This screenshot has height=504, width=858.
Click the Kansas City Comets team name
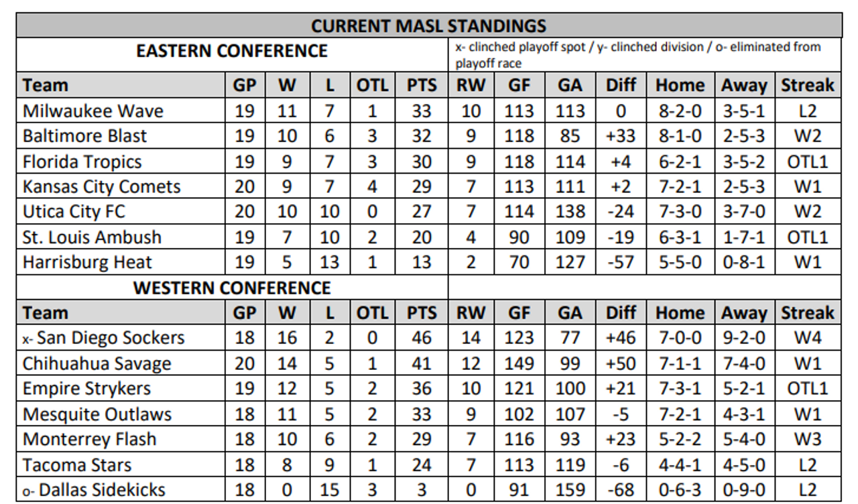pyautogui.click(x=102, y=186)
